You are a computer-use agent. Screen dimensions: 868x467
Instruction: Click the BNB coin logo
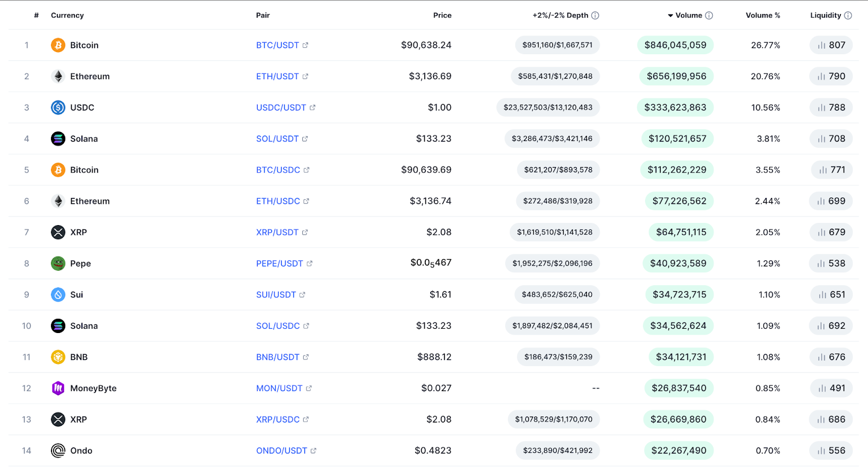click(x=58, y=357)
